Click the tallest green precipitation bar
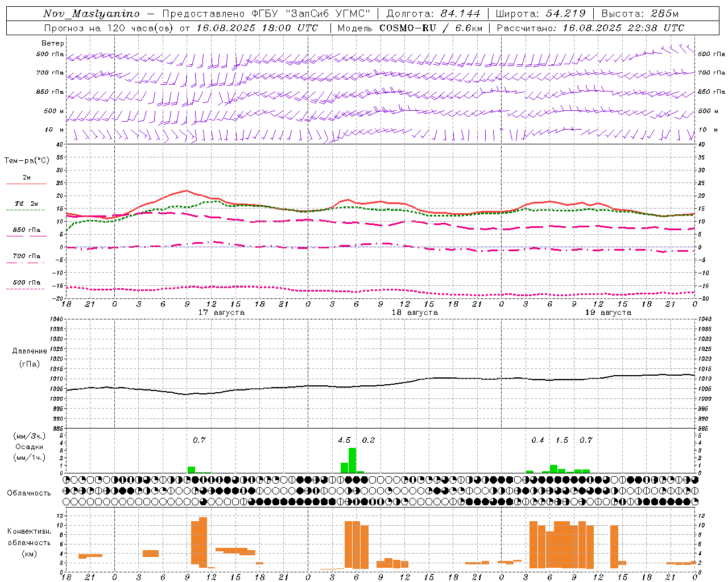This screenshot has width=728, height=582. tap(353, 460)
